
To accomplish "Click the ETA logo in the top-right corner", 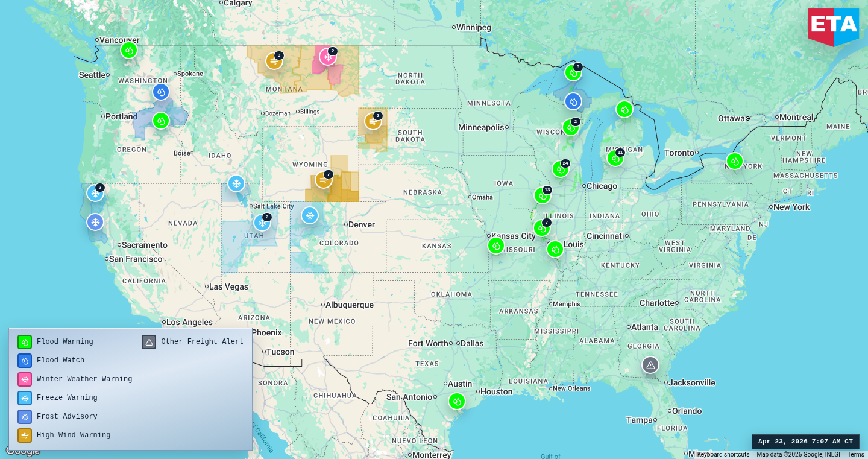I will coord(834,26).
